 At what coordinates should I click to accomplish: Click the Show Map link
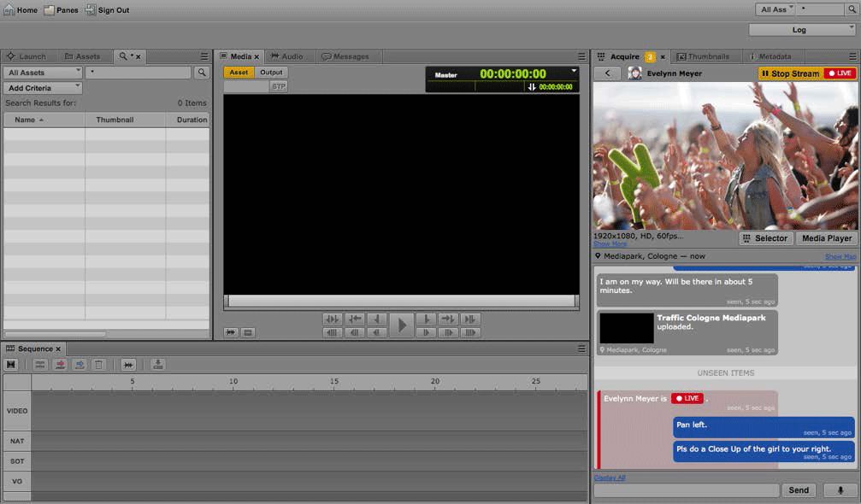click(840, 256)
